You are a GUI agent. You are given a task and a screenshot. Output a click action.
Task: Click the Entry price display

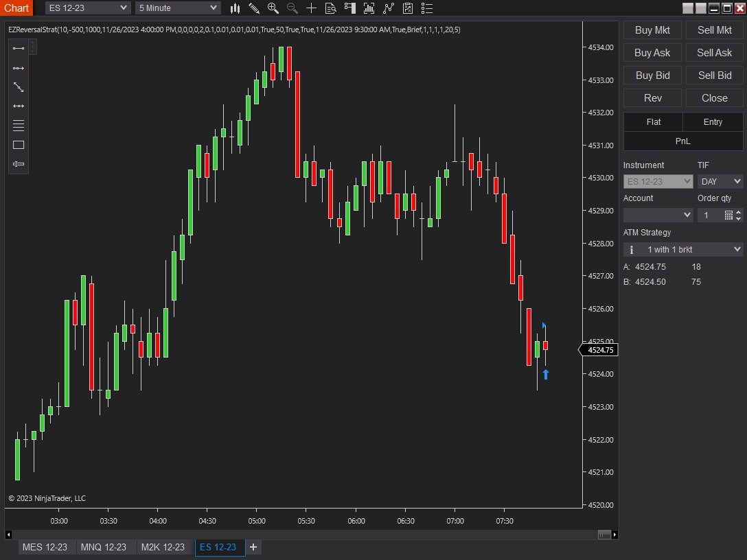click(x=713, y=122)
